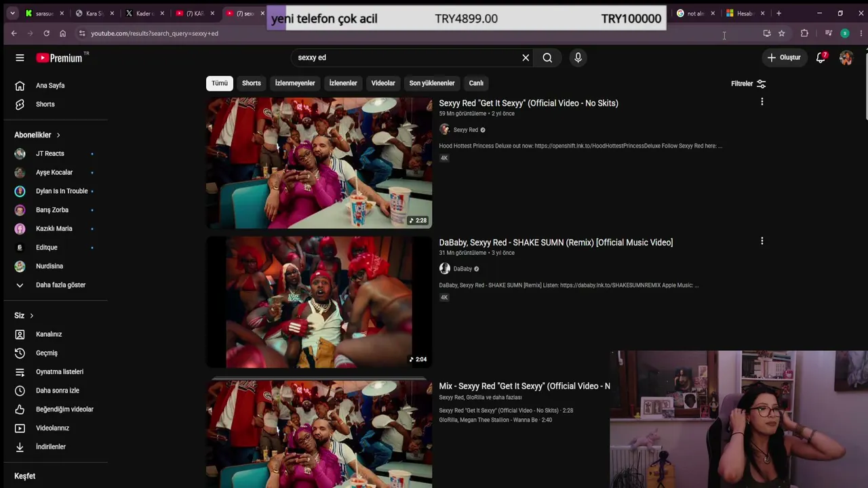Open the browser extensions puzzle icon
This screenshot has height=488, width=868.
(x=804, y=33)
